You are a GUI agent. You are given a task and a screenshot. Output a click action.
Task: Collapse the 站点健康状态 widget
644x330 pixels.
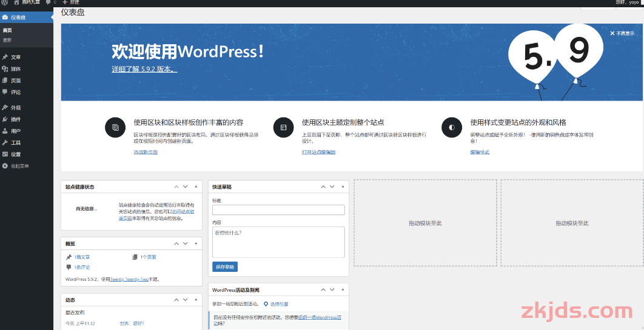click(x=196, y=186)
